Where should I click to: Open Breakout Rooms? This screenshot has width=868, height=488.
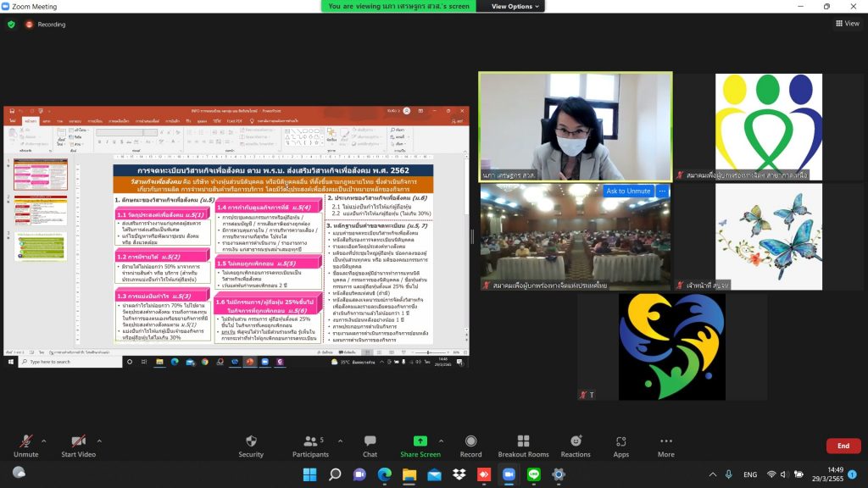523,441
